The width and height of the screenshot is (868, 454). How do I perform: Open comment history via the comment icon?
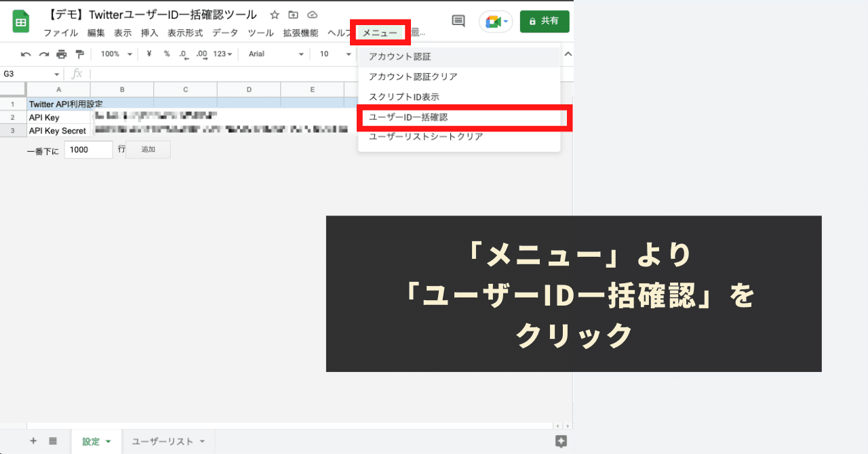coord(458,21)
